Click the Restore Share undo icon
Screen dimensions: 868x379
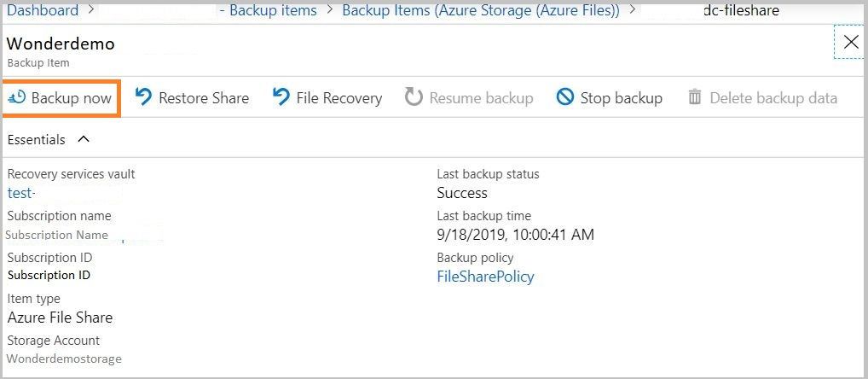click(143, 97)
